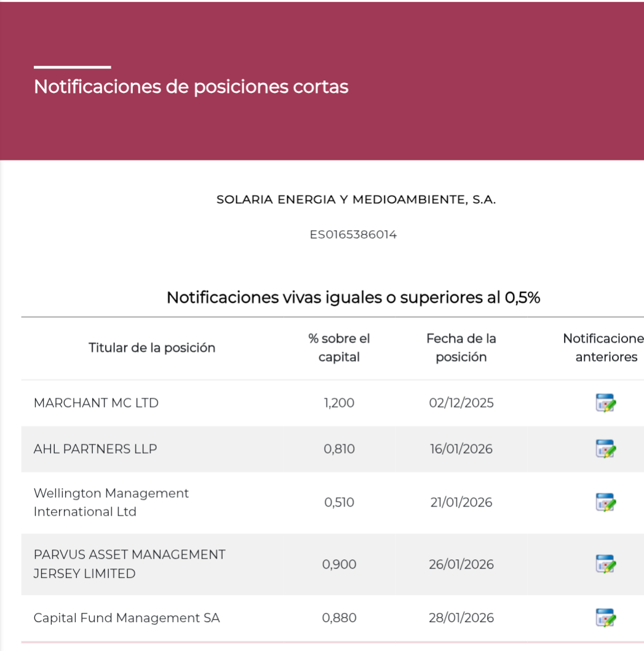Open previous notifications icon for Wellington Management
This screenshot has height=651, width=644.
[606, 502]
